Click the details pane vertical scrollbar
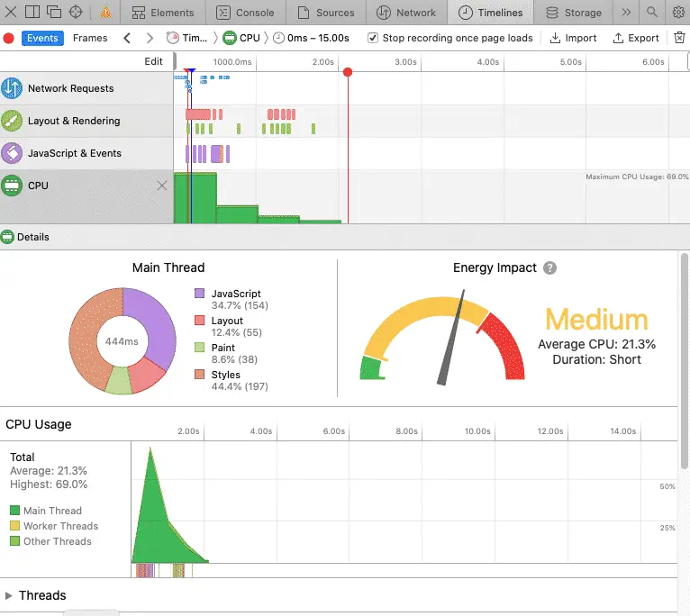690x616 pixels. click(685, 361)
